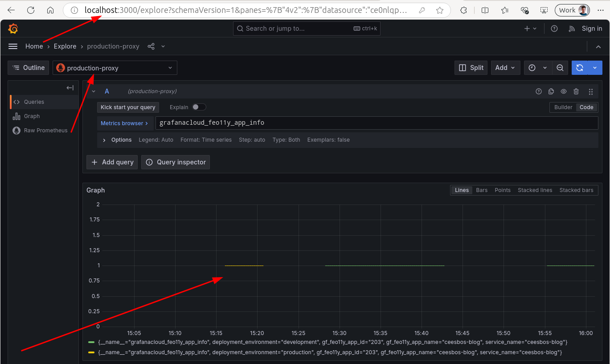Hide query A with the eye icon
The image size is (610, 364).
(564, 91)
